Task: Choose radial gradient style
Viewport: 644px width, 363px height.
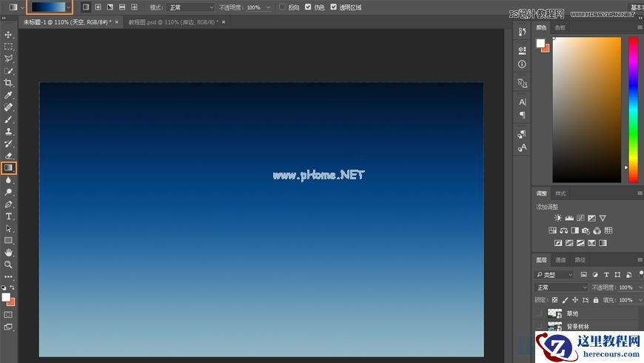Action: (x=98, y=7)
